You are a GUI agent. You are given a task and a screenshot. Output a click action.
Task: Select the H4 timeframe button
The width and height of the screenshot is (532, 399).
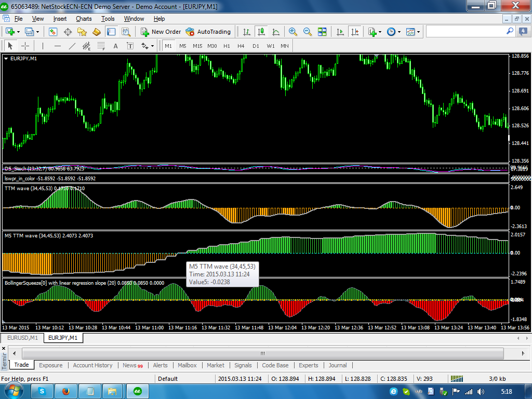click(241, 46)
